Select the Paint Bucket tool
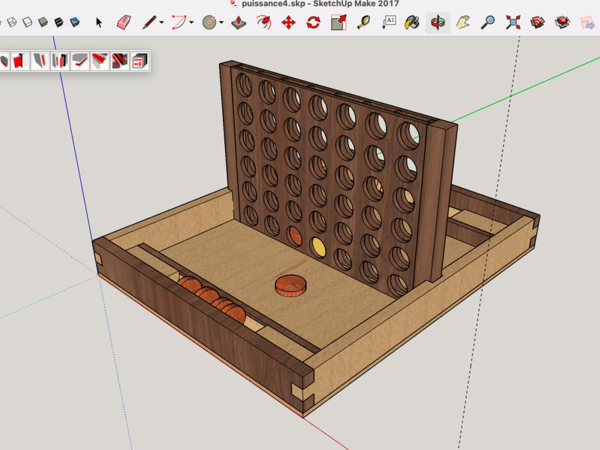Screen dimensions: 600x450 412,21
